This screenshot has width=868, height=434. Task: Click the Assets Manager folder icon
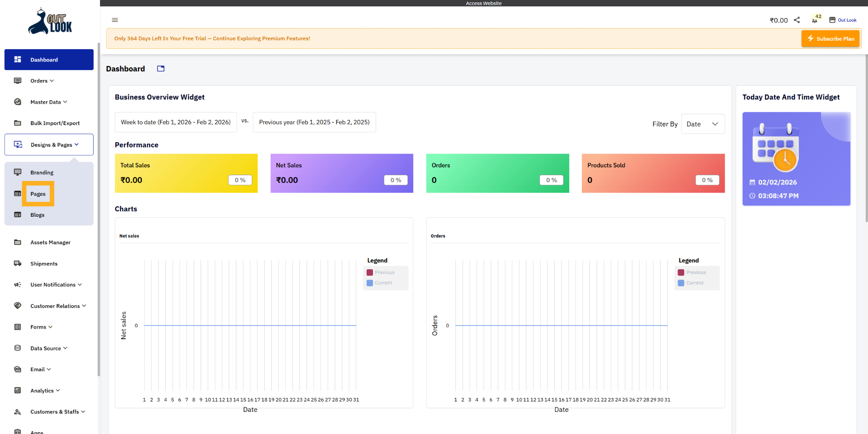click(x=18, y=242)
